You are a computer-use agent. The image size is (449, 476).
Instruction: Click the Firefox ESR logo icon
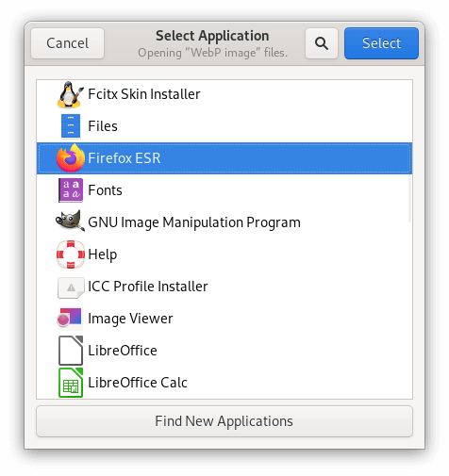pyautogui.click(x=71, y=158)
